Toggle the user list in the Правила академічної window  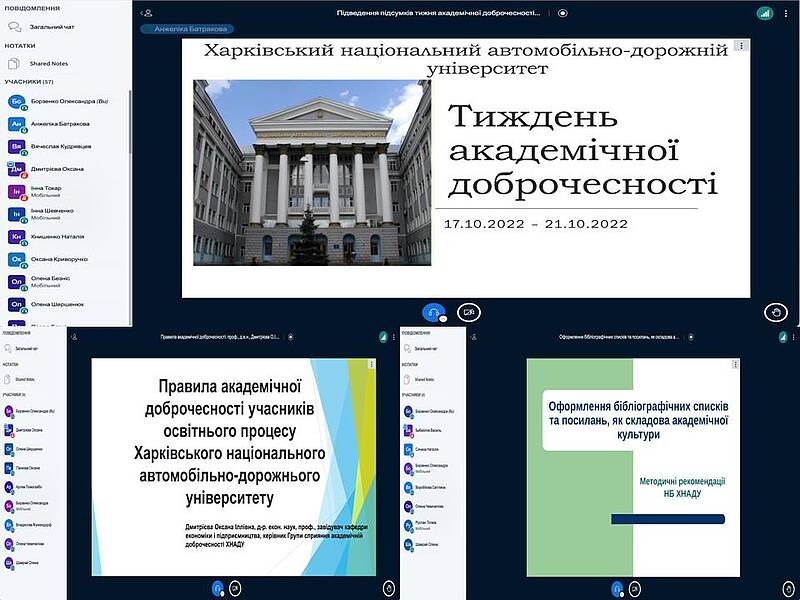[x=74, y=337]
